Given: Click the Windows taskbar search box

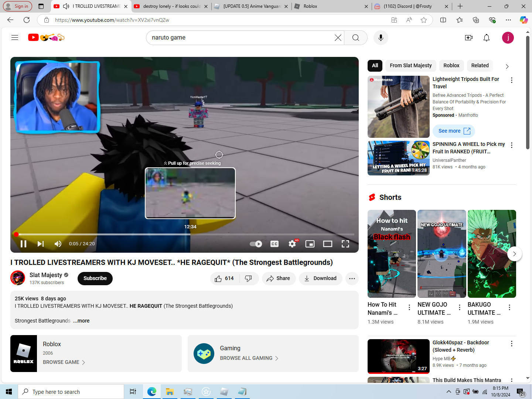Looking at the screenshot, I should coord(71,392).
